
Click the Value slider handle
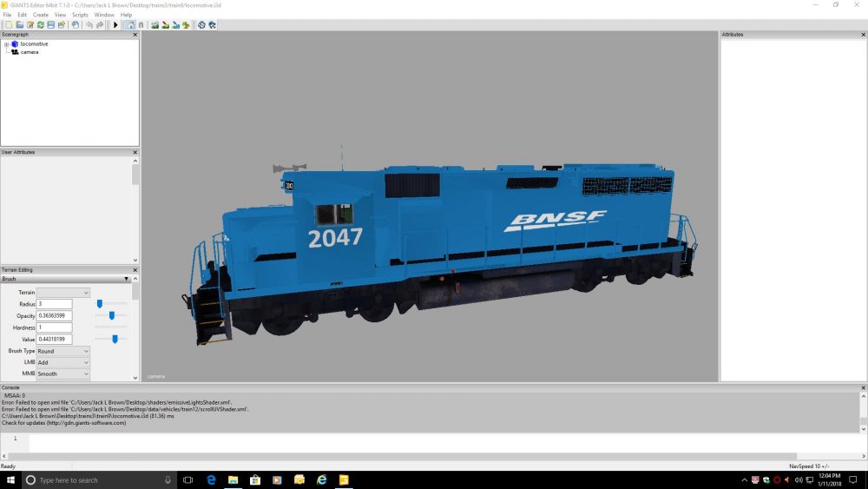tap(115, 339)
